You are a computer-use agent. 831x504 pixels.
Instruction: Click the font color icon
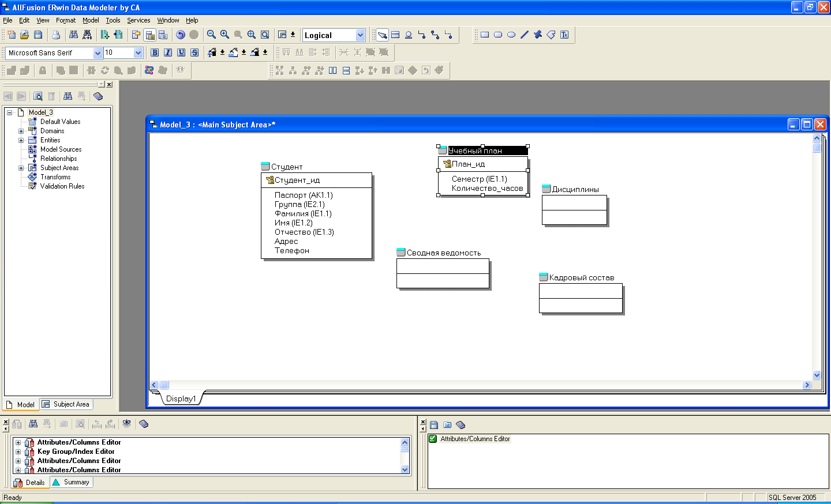click(x=212, y=52)
